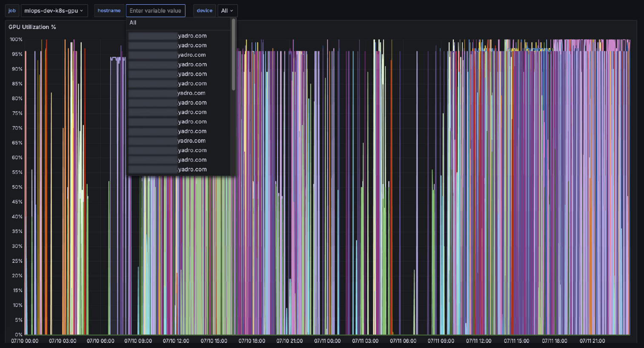The image size is (644, 348).
Task: Click the 07/11 00:00 time axis label
Action: click(x=327, y=341)
